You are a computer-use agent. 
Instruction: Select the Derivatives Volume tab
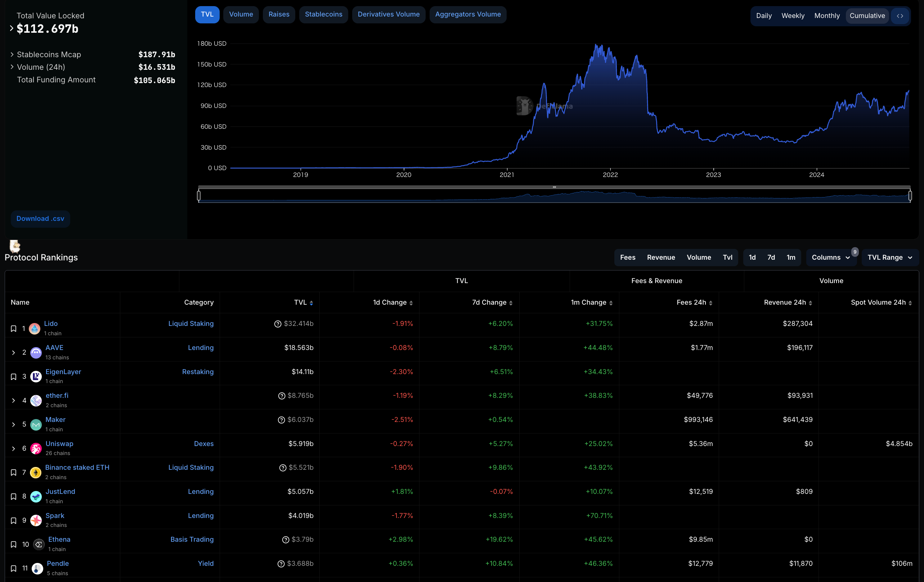tap(388, 15)
